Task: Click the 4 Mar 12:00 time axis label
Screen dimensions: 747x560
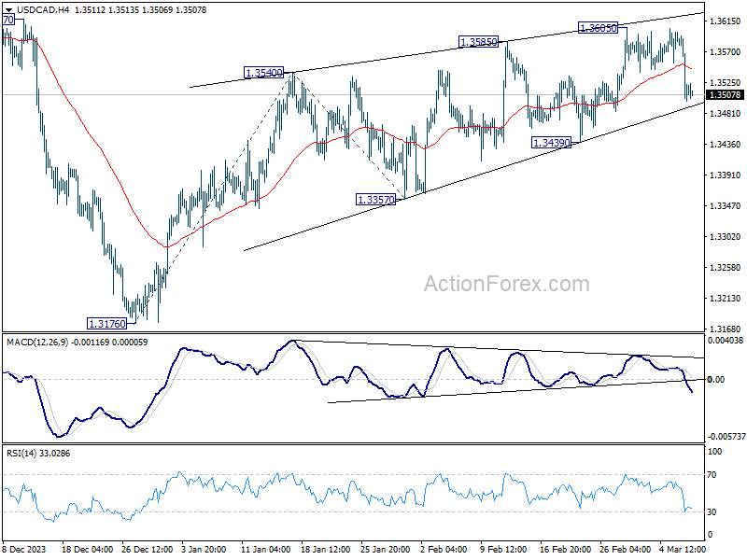Action: pyautogui.click(x=683, y=549)
